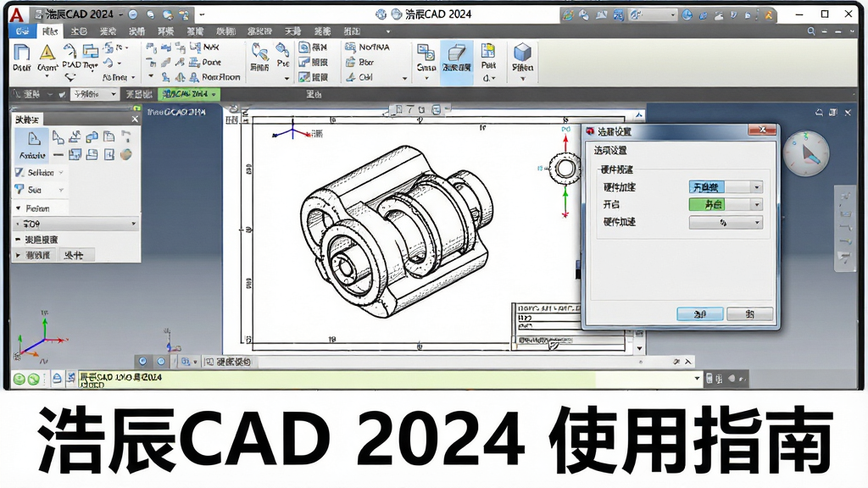Click the orange icon at right of title toolbar
The width and height of the screenshot is (868, 488).
click(769, 15)
